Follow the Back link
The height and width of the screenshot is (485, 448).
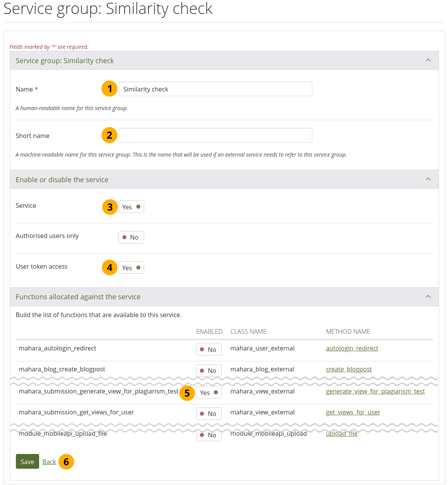49,462
